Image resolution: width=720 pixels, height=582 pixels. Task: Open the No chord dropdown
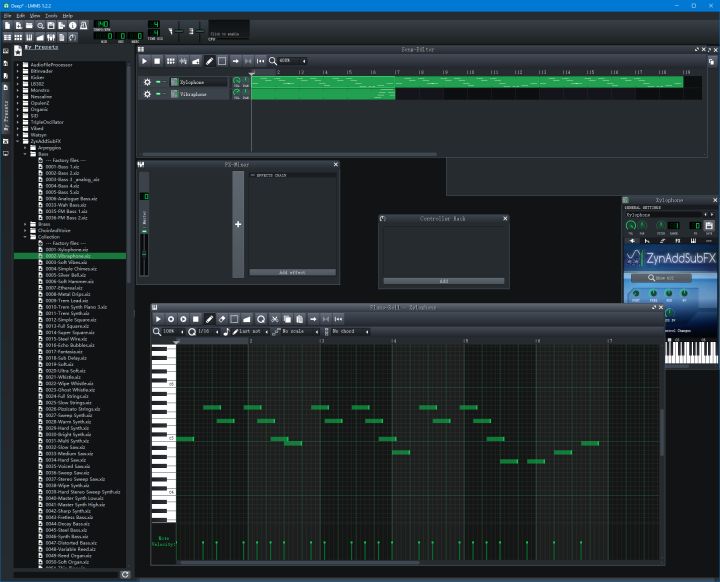350,331
